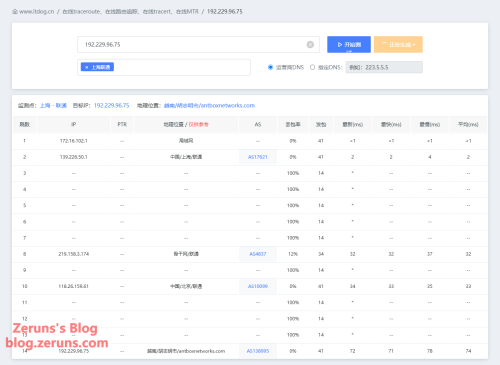The image size is (500, 365).
Task: Click the 中国/北京/联通 location cell
Action: [x=186, y=286]
